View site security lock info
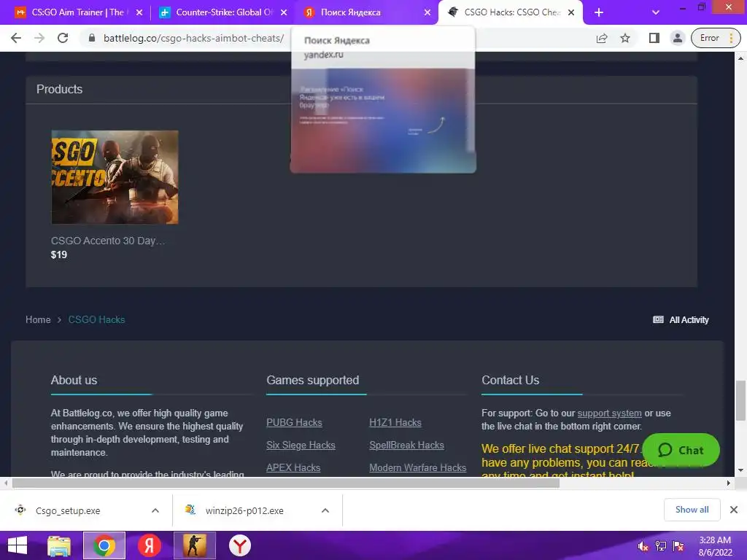This screenshot has width=747, height=560. [x=92, y=38]
